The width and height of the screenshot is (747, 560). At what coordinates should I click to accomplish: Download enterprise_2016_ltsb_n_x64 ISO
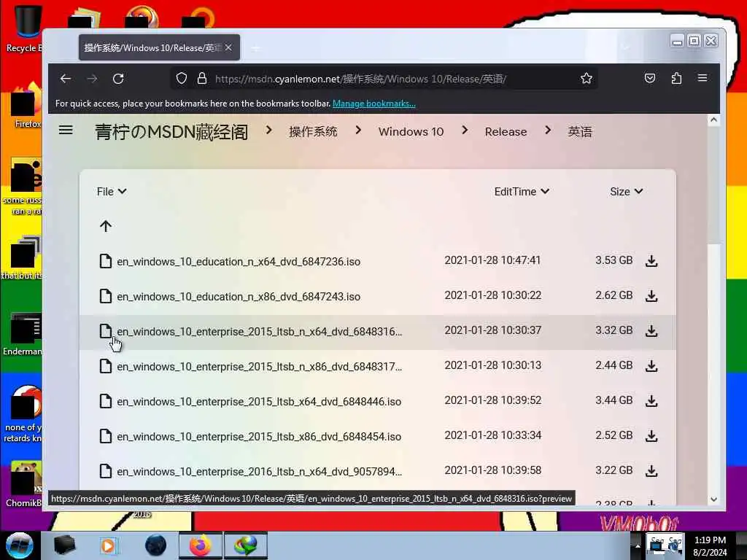pyautogui.click(x=651, y=471)
